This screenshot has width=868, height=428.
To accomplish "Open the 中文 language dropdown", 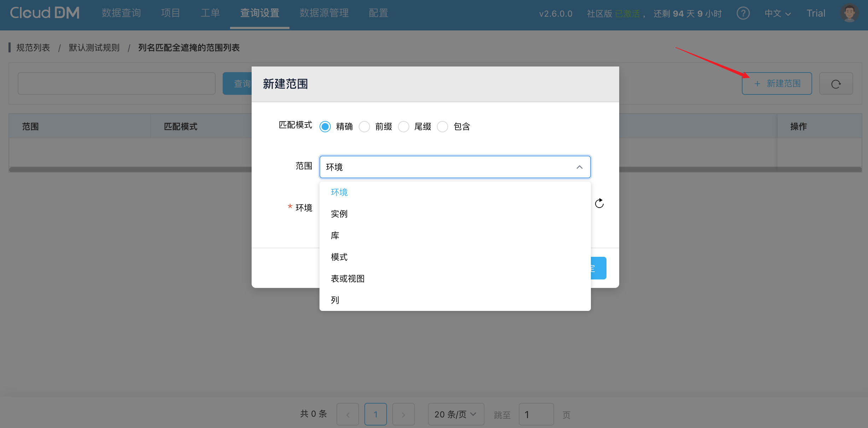I will [777, 13].
